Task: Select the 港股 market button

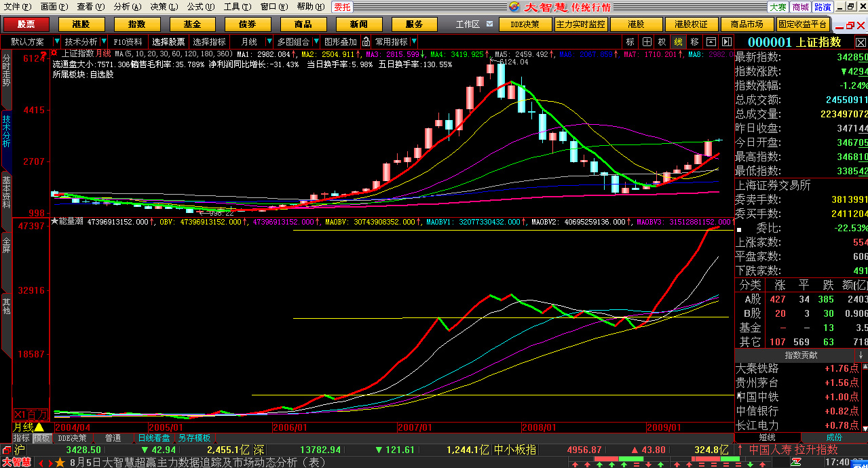Action: point(81,24)
